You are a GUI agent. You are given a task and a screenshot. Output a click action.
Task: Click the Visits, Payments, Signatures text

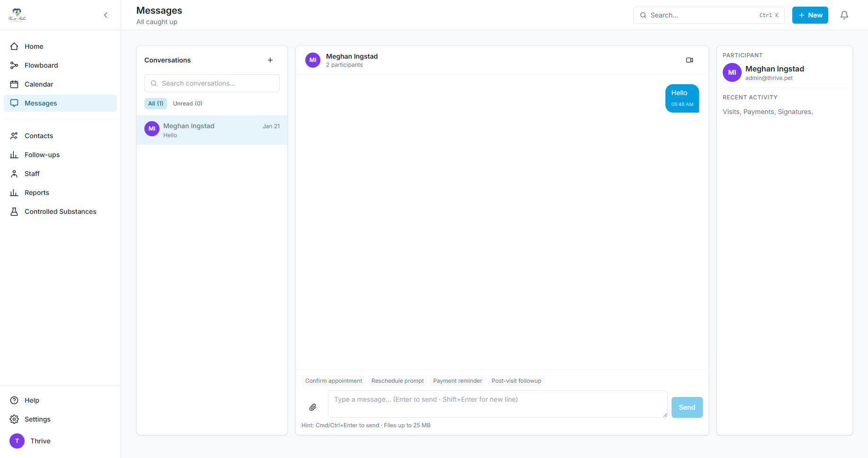coord(768,112)
